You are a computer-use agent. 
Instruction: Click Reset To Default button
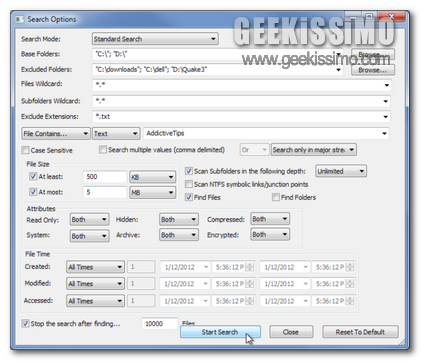tap(360, 332)
